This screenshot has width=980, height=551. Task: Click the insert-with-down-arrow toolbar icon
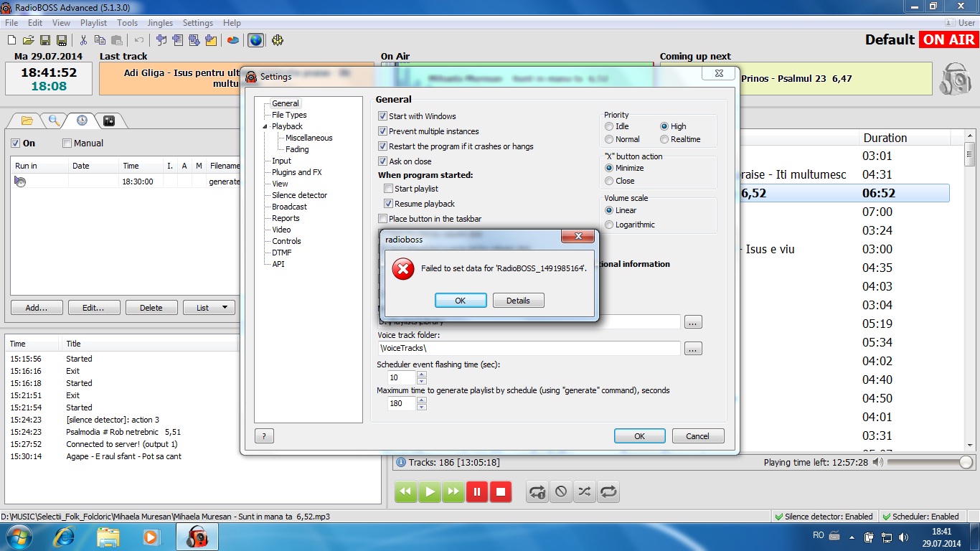pyautogui.click(x=194, y=40)
